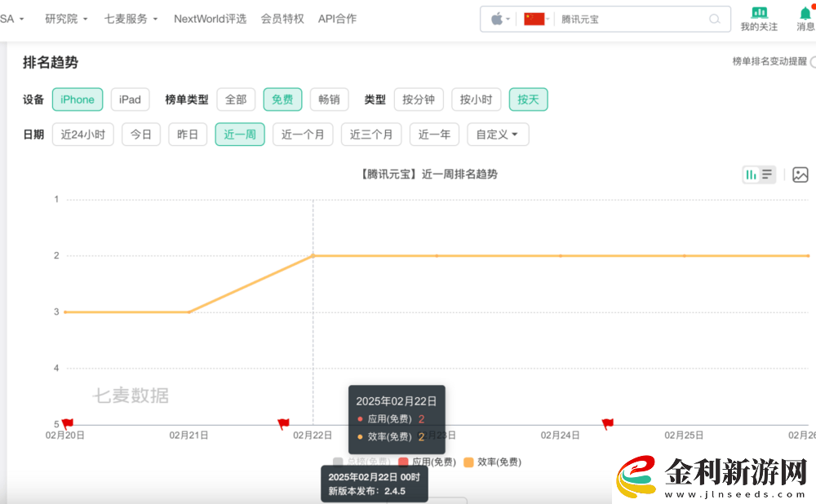The width and height of the screenshot is (816, 504).
Task: Select 全部 chart type filter
Action: pos(236,99)
